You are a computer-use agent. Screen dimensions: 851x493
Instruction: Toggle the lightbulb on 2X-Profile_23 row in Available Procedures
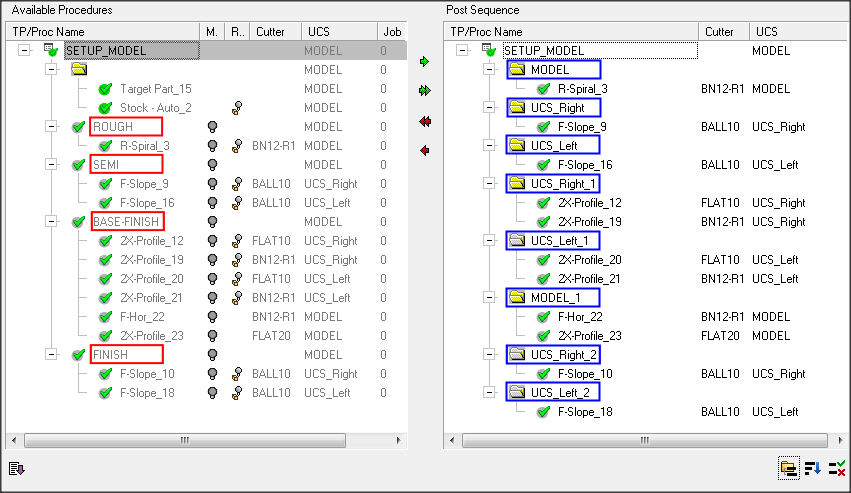212,336
